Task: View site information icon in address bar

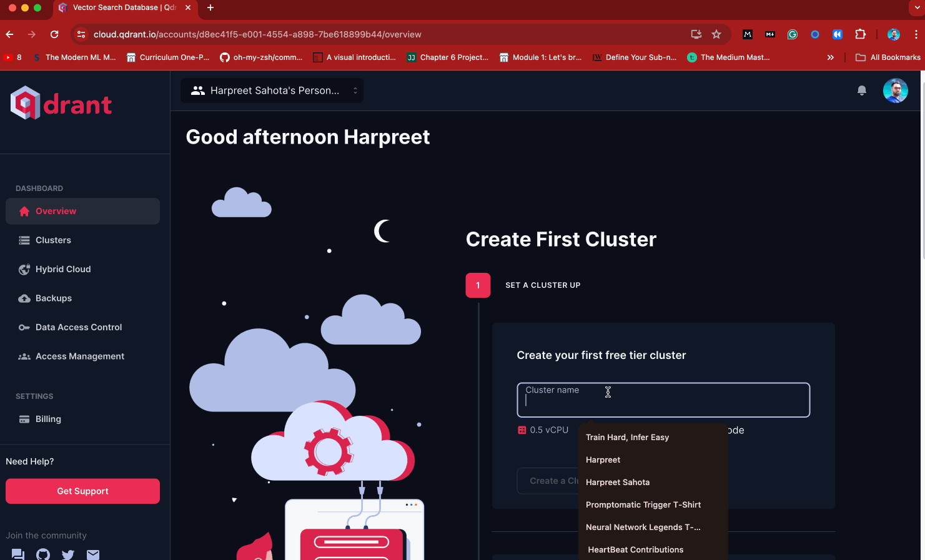Action: pos(81,34)
